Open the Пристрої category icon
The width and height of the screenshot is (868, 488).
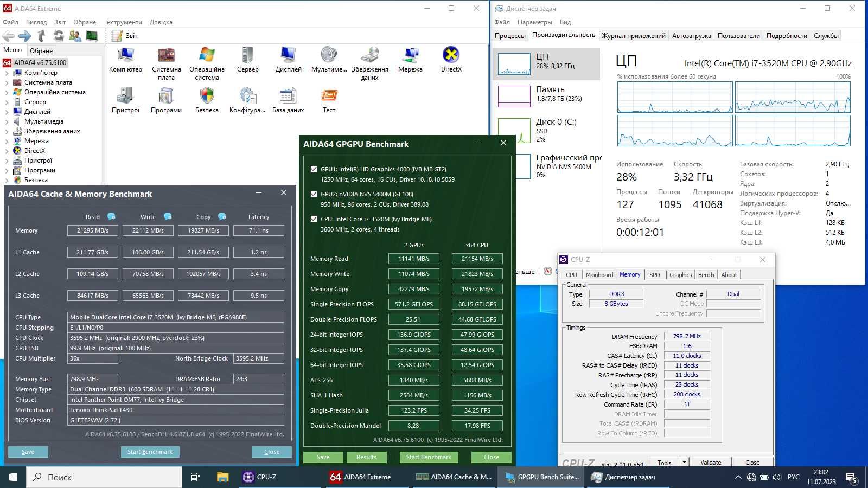125,100
